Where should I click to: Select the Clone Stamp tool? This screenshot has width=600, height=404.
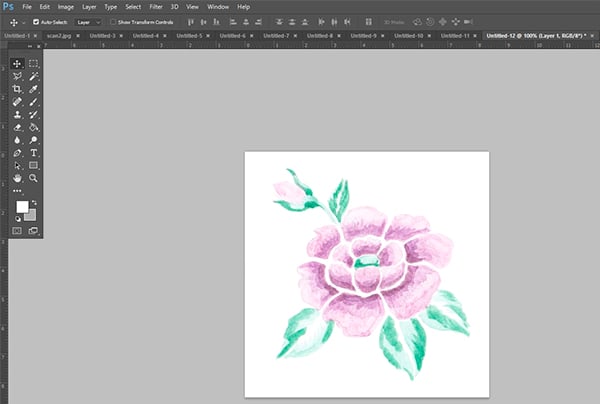pos(17,114)
